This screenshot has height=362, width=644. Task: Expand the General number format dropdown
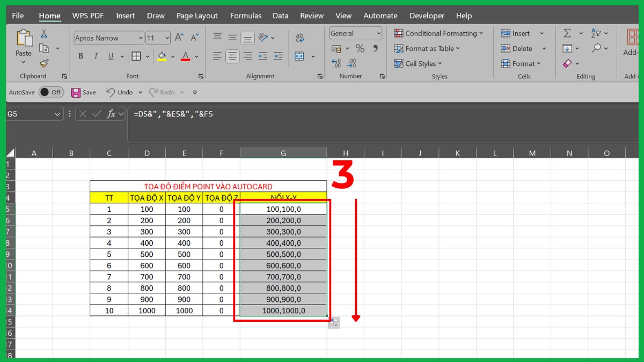coord(378,33)
